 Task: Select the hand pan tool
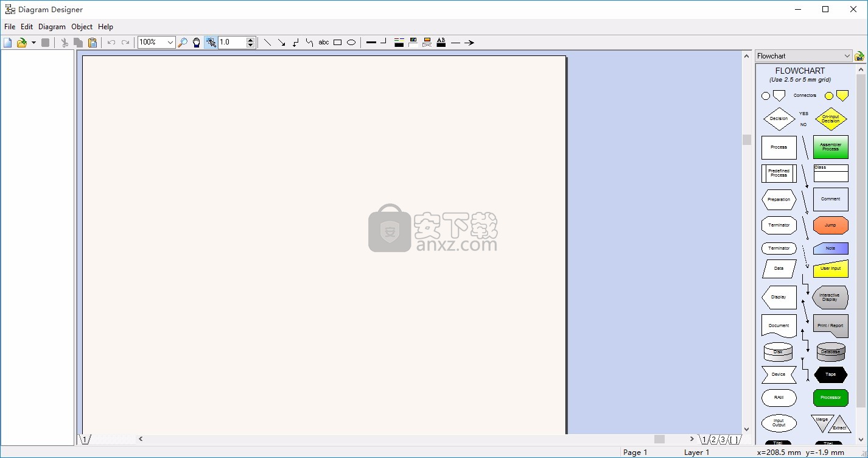pyautogui.click(x=197, y=43)
